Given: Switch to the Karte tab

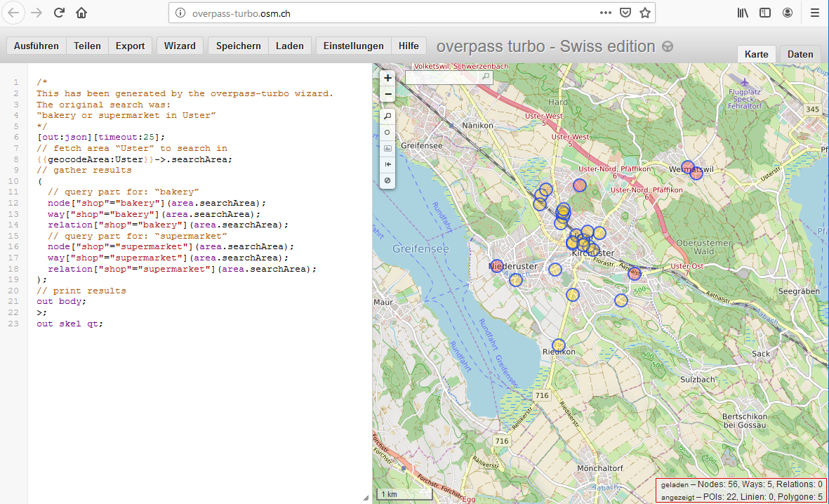Looking at the screenshot, I should click(757, 54).
